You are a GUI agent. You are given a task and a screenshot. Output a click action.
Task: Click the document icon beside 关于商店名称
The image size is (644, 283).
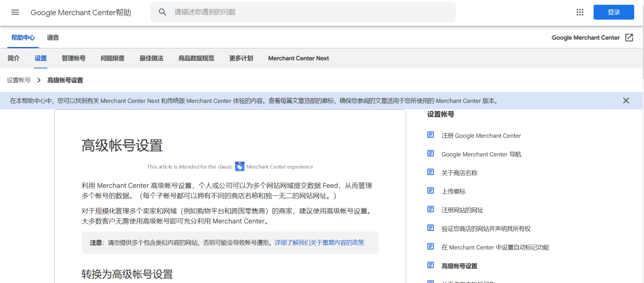430,172
